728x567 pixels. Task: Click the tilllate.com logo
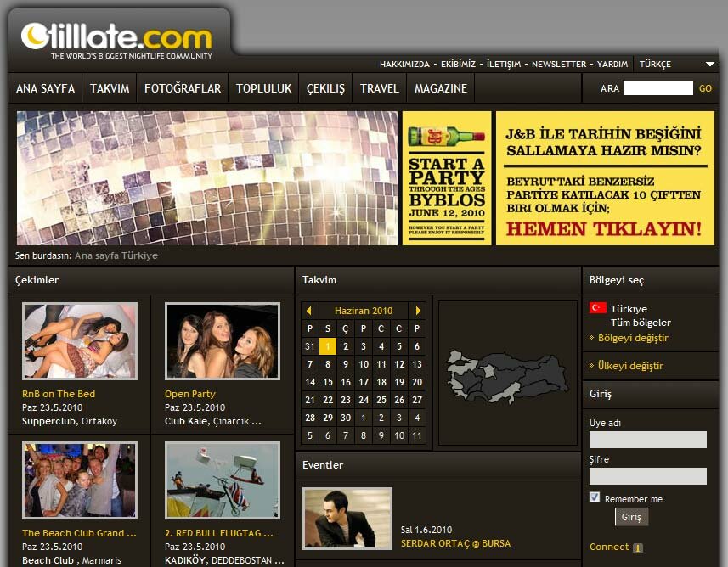click(117, 37)
